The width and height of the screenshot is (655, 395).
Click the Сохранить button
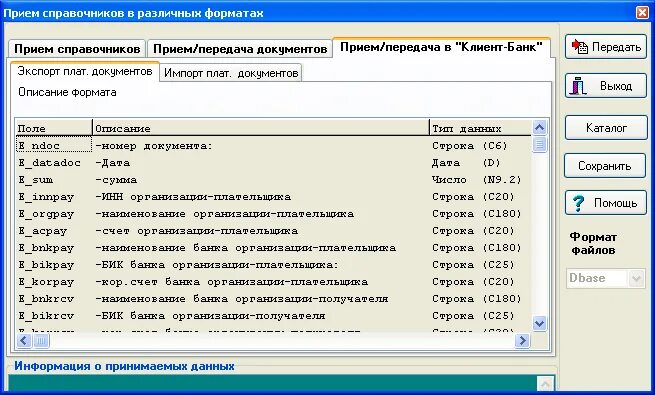pos(605,166)
